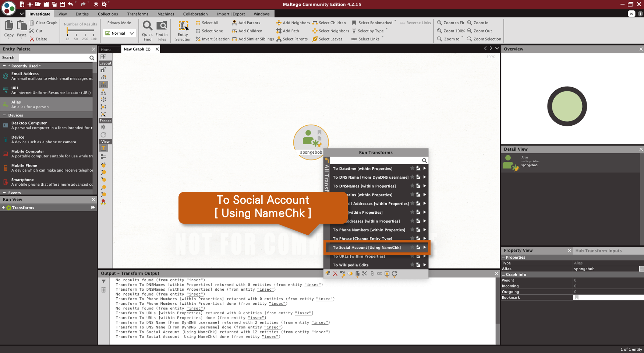Click the search magnifier in Run Transforms box

[x=424, y=161]
